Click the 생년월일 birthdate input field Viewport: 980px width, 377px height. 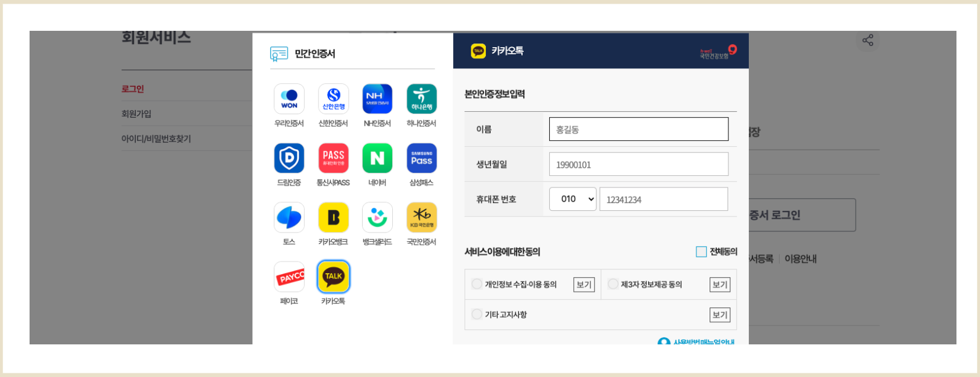(638, 164)
